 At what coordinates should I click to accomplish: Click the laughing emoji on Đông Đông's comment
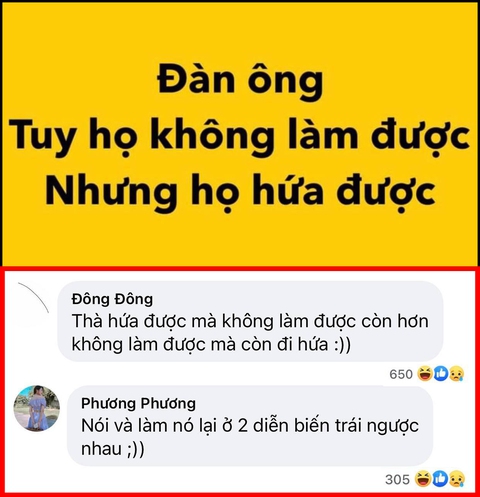(424, 374)
